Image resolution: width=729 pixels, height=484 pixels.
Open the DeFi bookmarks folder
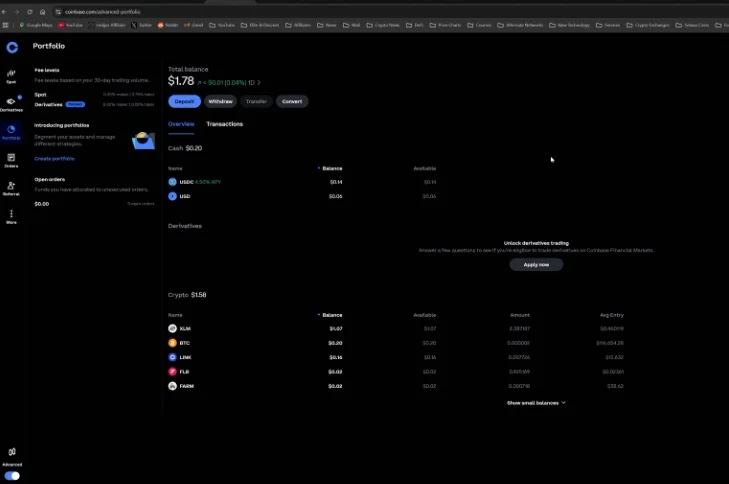[415, 25]
